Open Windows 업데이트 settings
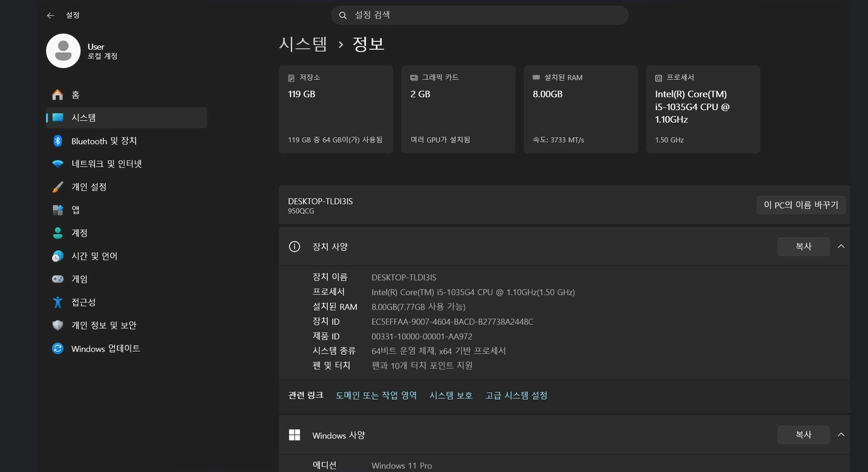 click(x=127, y=349)
